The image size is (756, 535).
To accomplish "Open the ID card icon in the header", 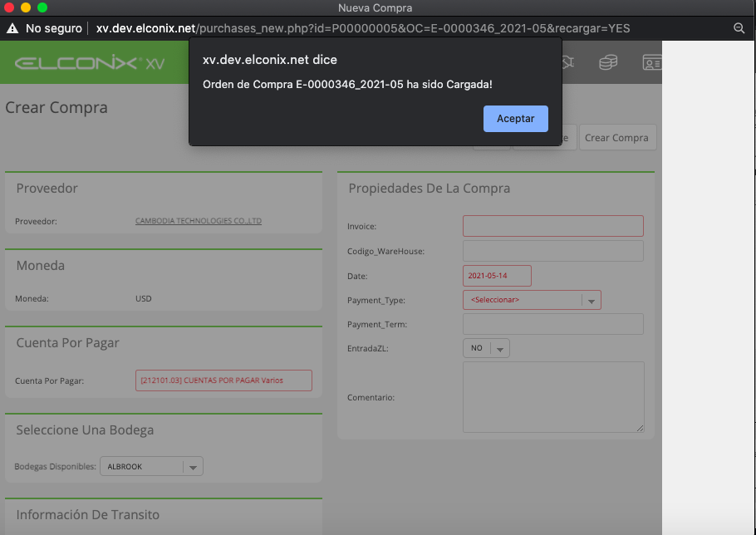I will pyautogui.click(x=652, y=62).
